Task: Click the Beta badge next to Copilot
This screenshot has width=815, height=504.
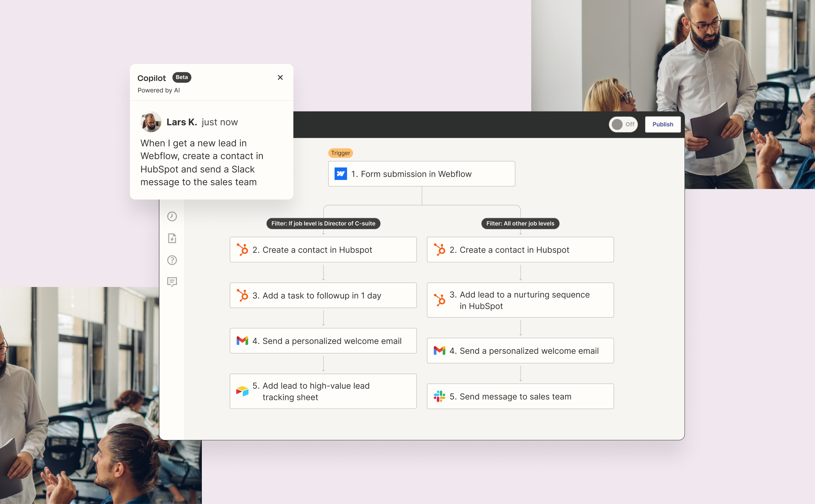Action: (x=182, y=77)
